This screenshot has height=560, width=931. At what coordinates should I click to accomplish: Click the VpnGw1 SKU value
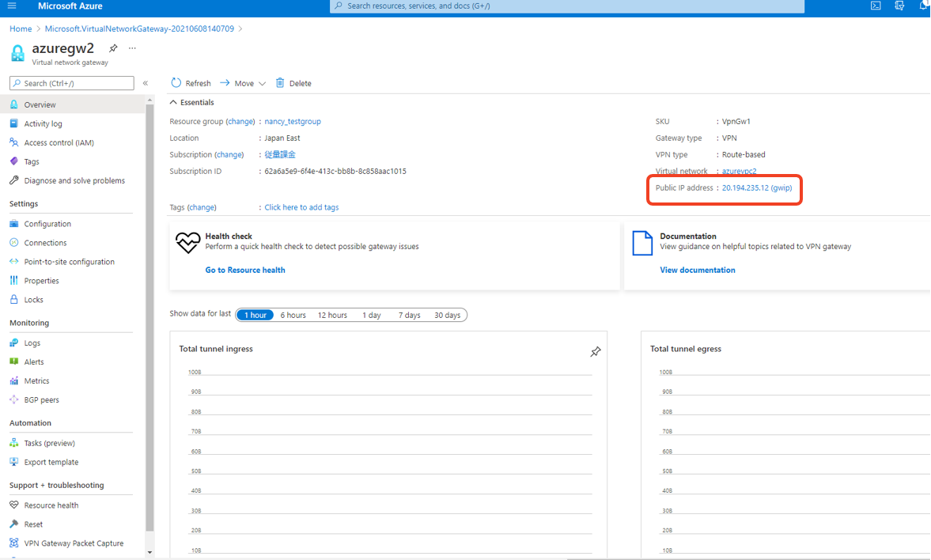[736, 121]
